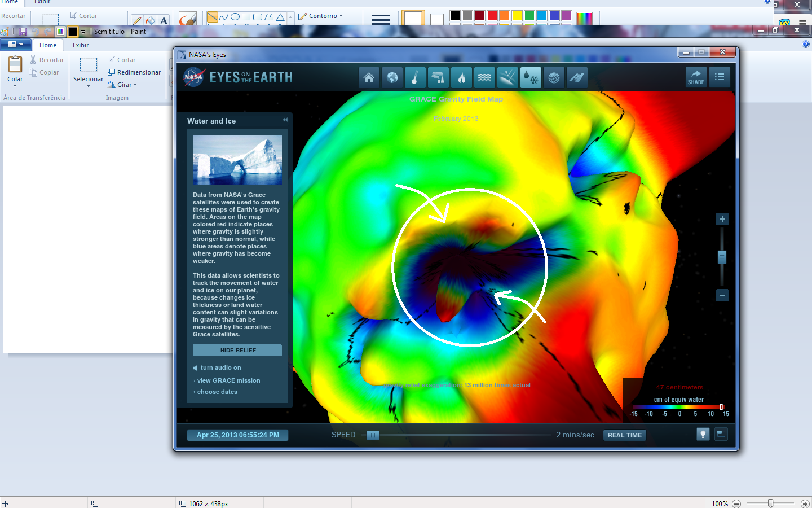This screenshot has height=508, width=812.
Task: Click the Redo arrow in Paint title bar
Action: coord(47,32)
